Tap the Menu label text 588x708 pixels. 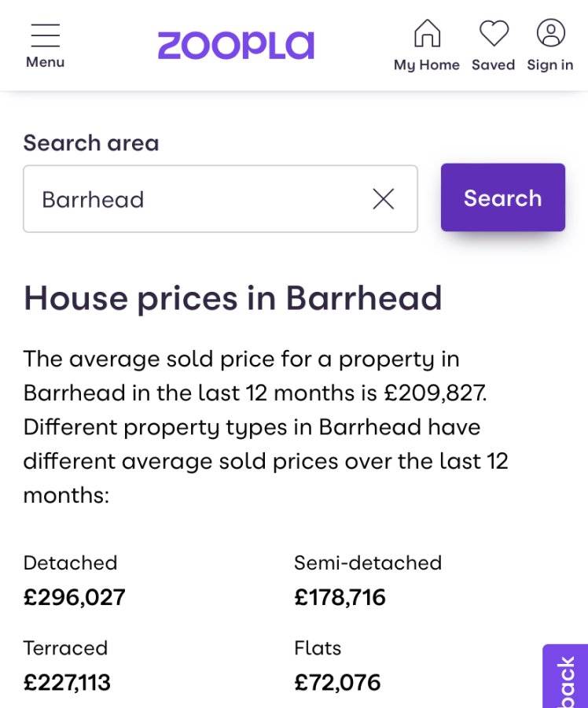coord(45,62)
